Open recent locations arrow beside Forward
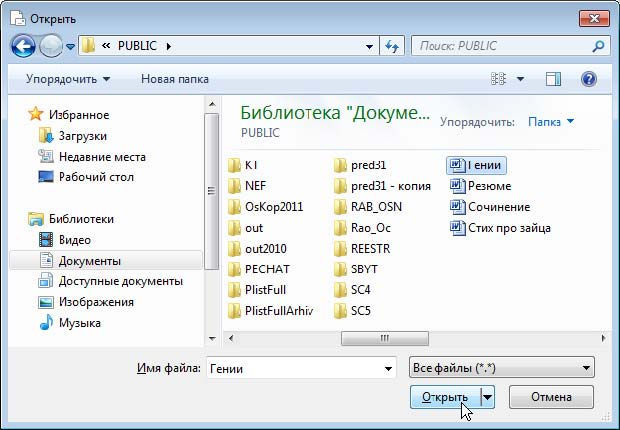The width and height of the screenshot is (620, 430). pyautogui.click(x=70, y=47)
